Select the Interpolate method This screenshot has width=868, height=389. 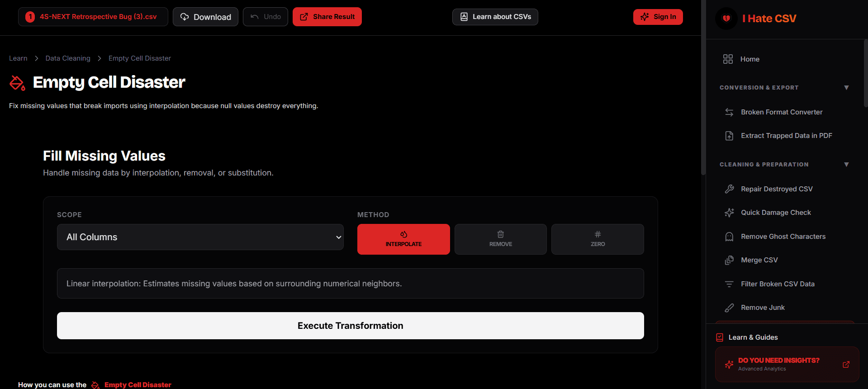(x=403, y=239)
